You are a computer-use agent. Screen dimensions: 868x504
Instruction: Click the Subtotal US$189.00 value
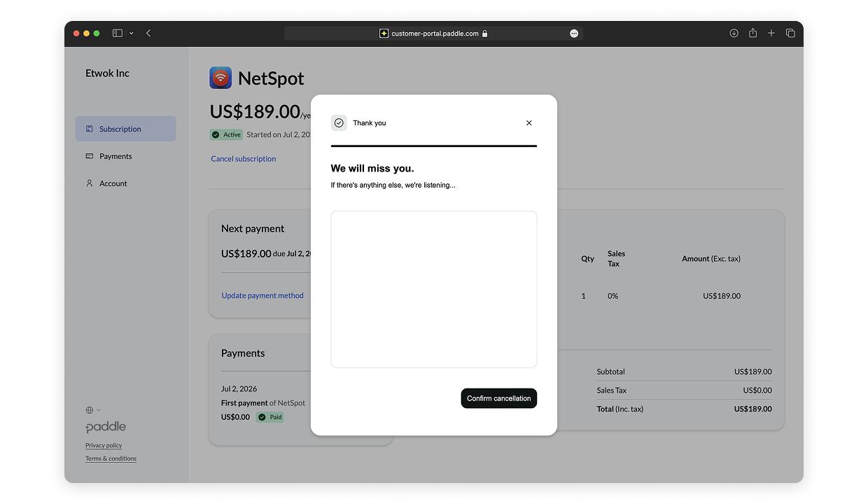(x=752, y=372)
